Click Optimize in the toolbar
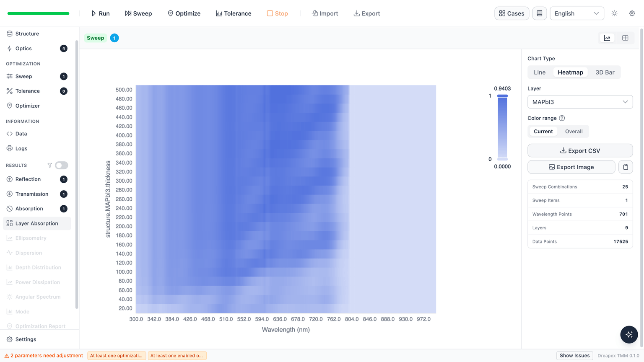The image size is (644, 362). pyautogui.click(x=184, y=13)
